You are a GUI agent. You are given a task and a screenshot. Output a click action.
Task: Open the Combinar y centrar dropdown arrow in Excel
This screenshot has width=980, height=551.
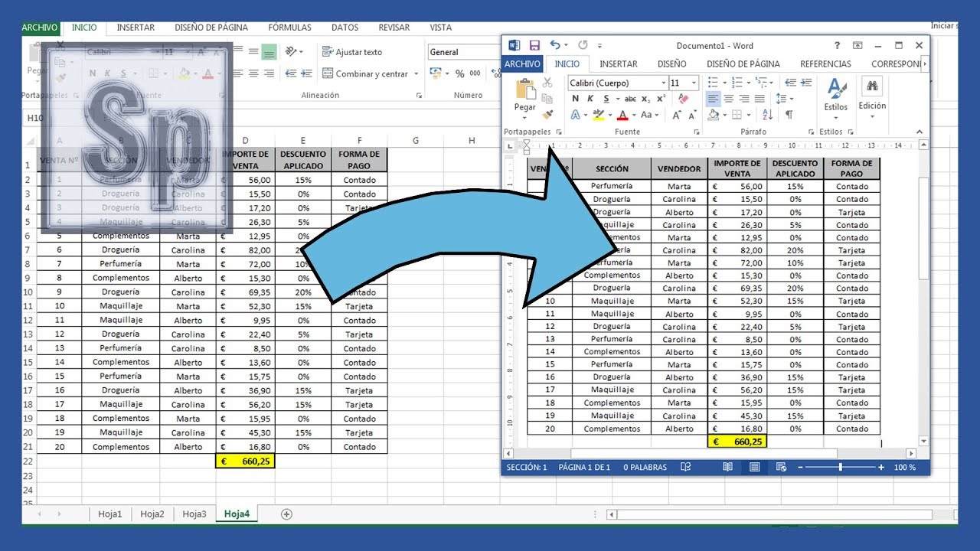[416, 74]
